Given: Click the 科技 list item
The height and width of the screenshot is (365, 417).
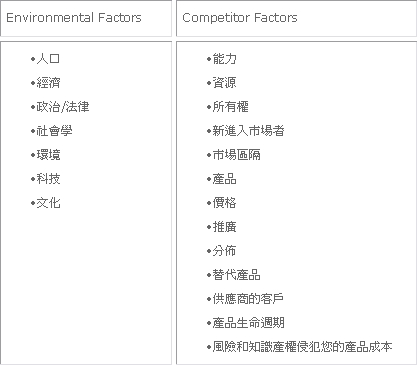Looking at the screenshot, I should point(48,179).
